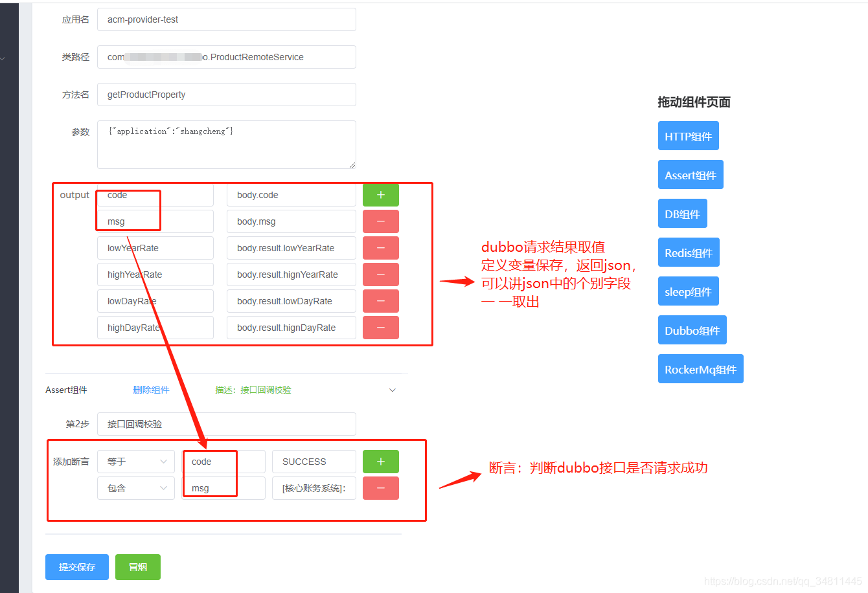Image resolution: width=868 pixels, height=593 pixels.
Task: Open the 包含 comparison dropdown
Action: coord(136,488)
